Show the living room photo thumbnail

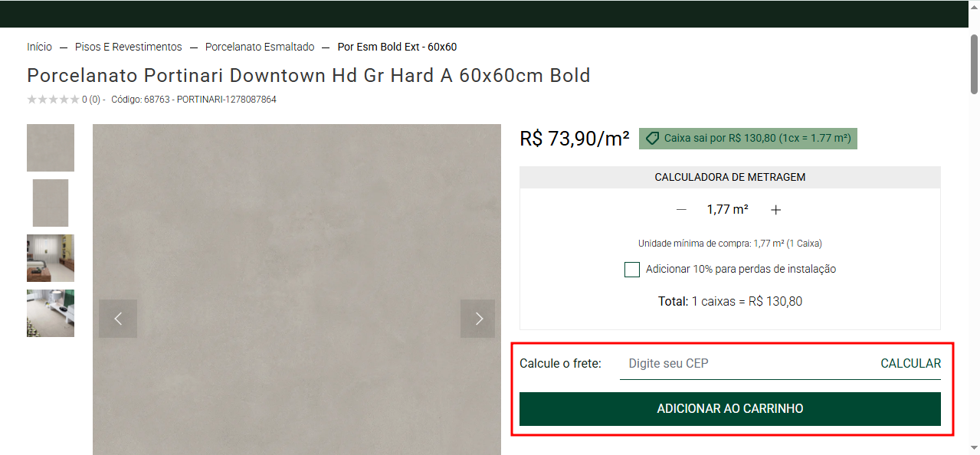pos(51,258)
